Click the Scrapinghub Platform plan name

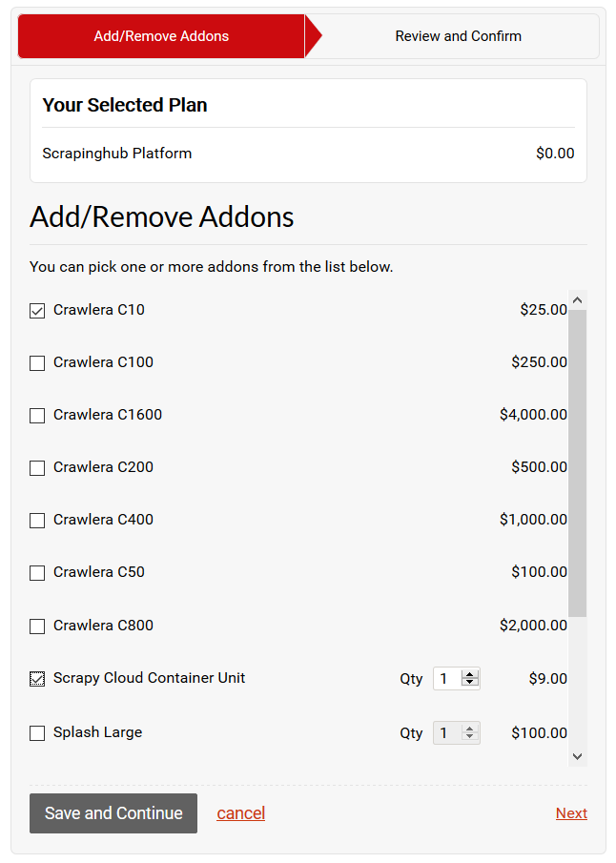pos(117,153)
